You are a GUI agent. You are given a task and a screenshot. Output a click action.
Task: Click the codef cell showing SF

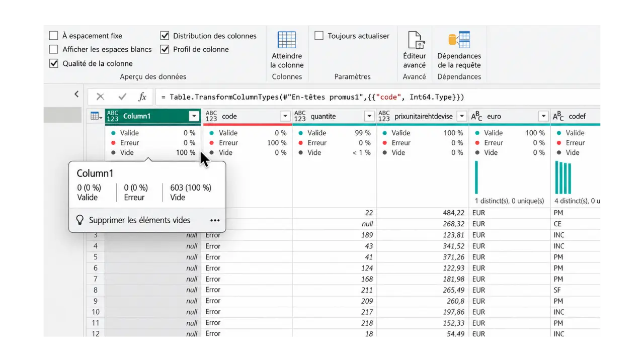coord(575,290)
